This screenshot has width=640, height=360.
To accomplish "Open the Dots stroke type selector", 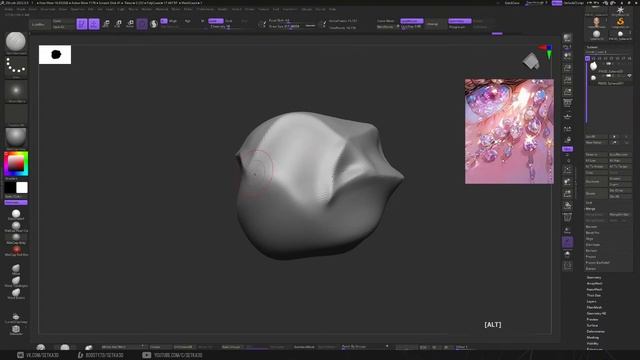I will pyautogui.click(x=16, y=66).
